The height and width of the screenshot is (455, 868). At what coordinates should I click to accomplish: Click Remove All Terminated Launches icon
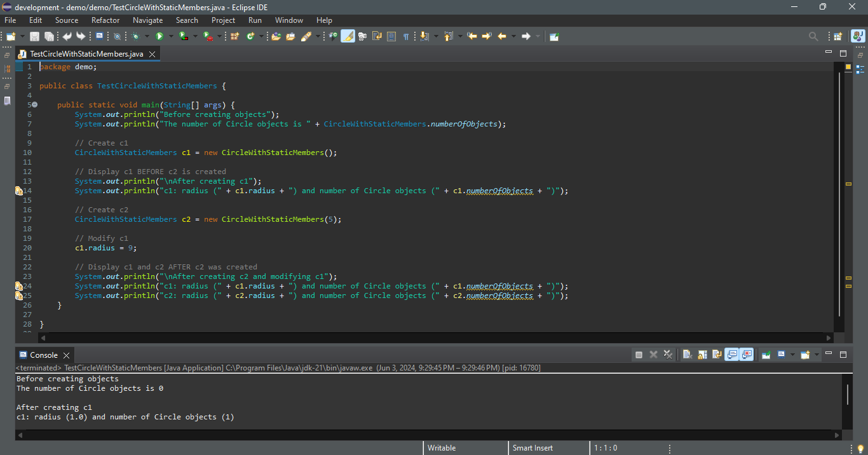point(668,355)
